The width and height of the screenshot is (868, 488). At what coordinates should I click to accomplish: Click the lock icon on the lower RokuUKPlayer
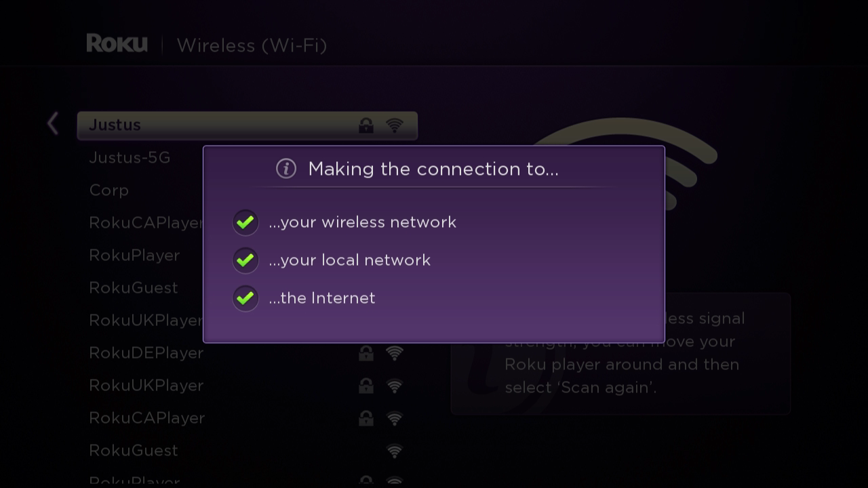[366, 385]
